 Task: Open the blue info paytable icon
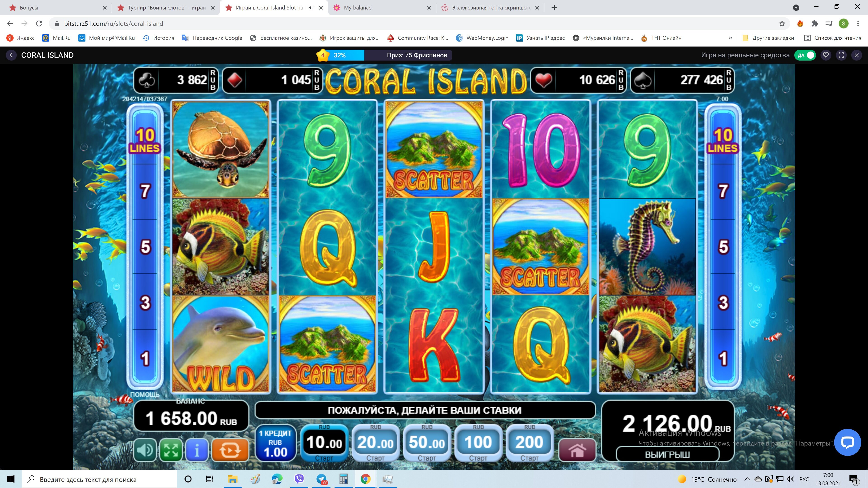point(197,450)
